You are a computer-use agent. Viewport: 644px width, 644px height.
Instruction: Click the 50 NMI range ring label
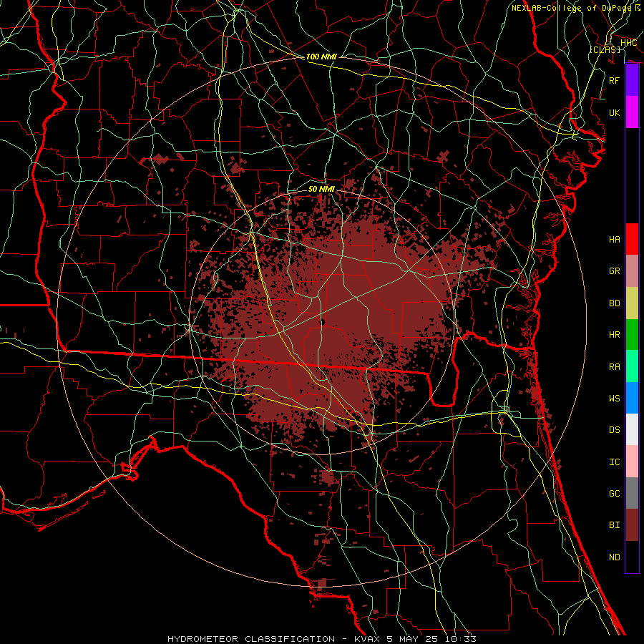coord(321,189)
